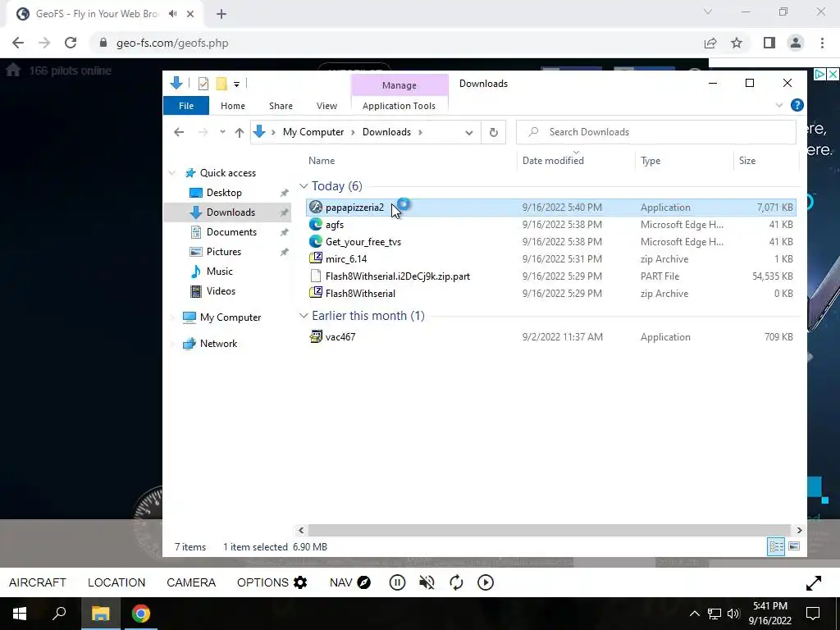This screenshot has width=840, height=630.
Task: Click Downloads in the address breadcrumb
Action: (386, 132)
